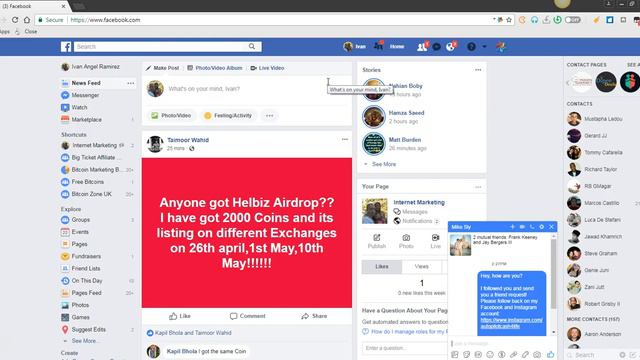Comment on the Helbiz Airdrop post
This screenshot has width=640, height=360.
pyautogui.click(x=247, y=316)
